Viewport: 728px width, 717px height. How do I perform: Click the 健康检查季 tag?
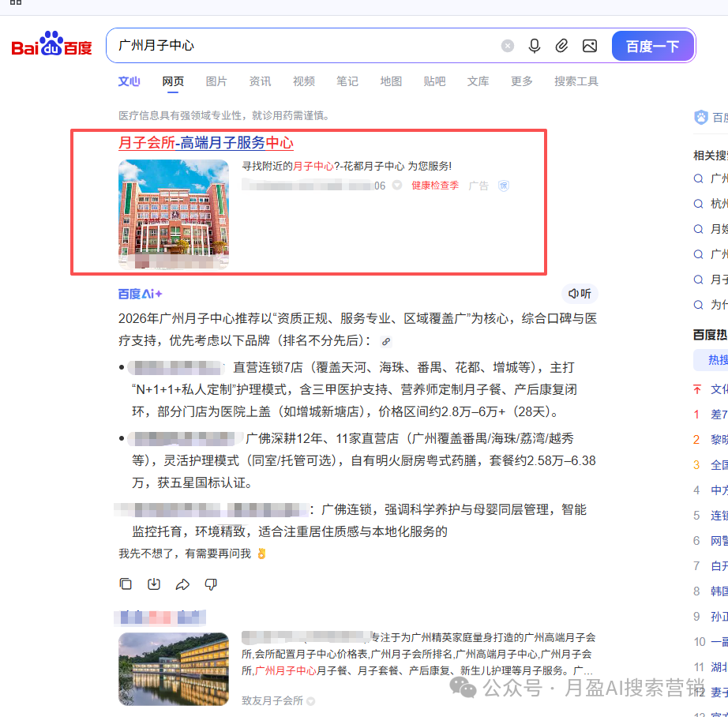(435, 186)
